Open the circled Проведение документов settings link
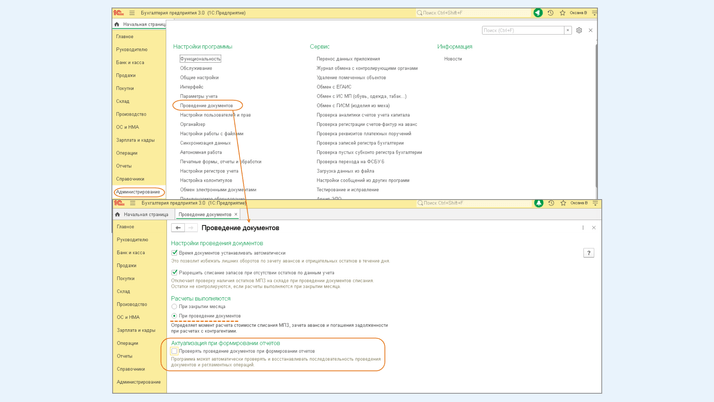The height and width of the screenshot is (402, 714). click(x=207, y=105)
